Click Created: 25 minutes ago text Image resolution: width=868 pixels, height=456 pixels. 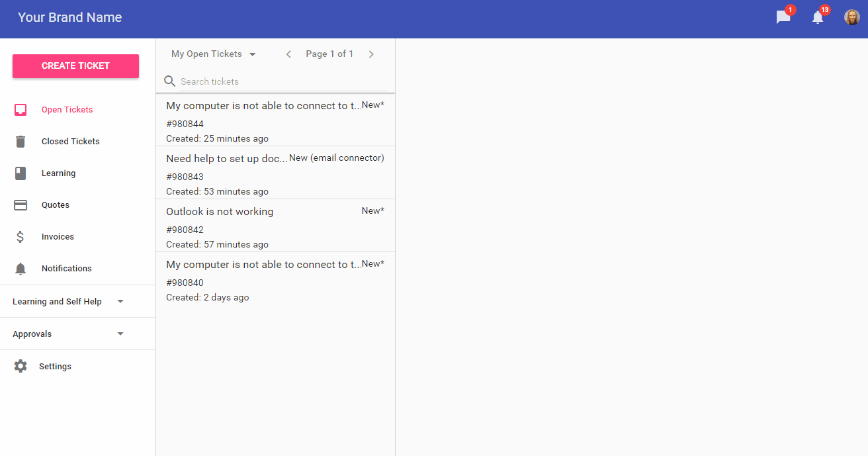point(218,139)
